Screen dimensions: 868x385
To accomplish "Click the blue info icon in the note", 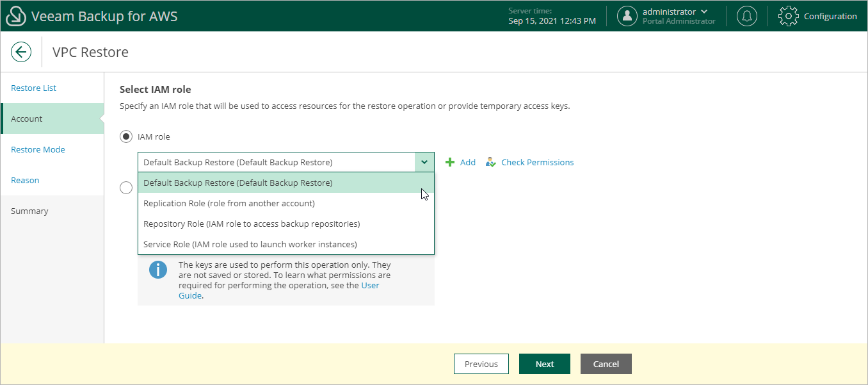I will click(158, 270).
